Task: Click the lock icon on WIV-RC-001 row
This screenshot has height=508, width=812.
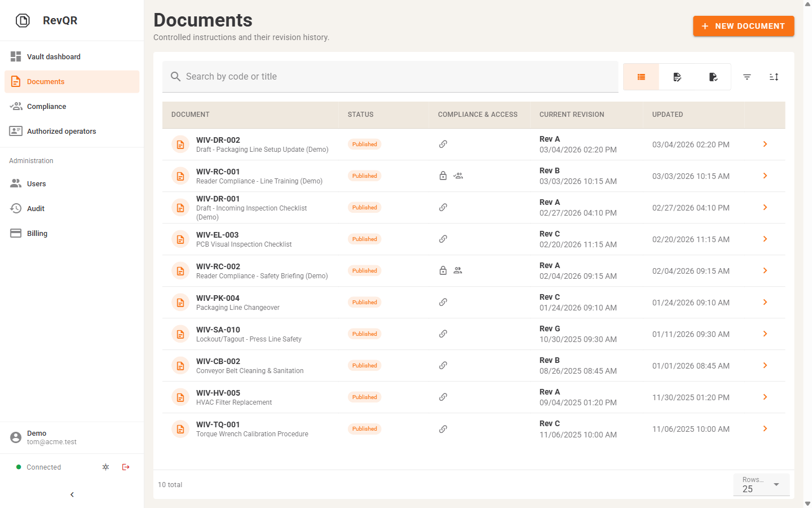Action: point(443,176)
